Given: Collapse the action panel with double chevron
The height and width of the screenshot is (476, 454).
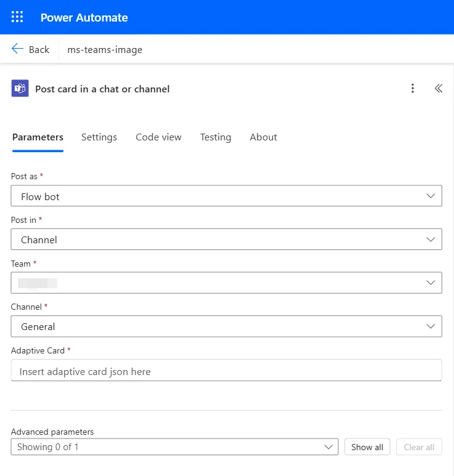Looking at the screenshot, I should coord(438,88).
